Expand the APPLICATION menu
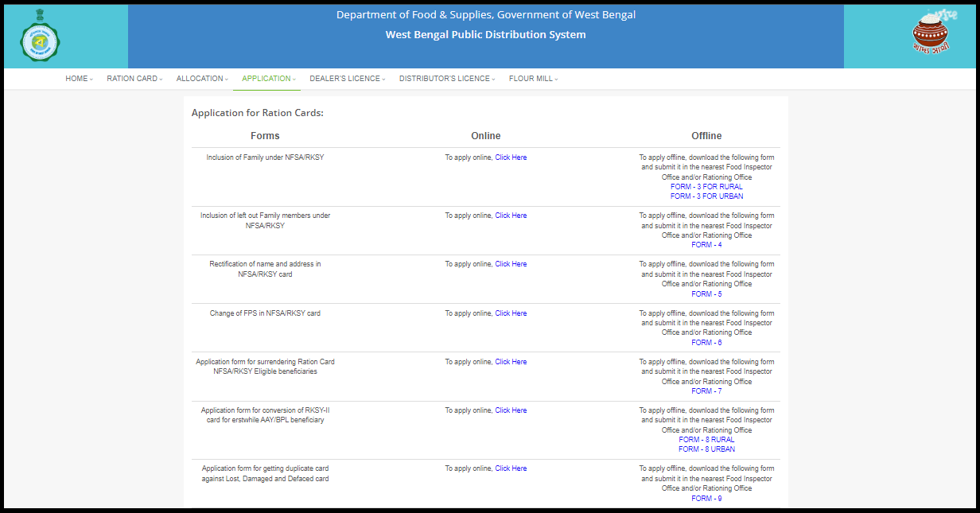The image size is (980, 513). (x=269, y=79)
